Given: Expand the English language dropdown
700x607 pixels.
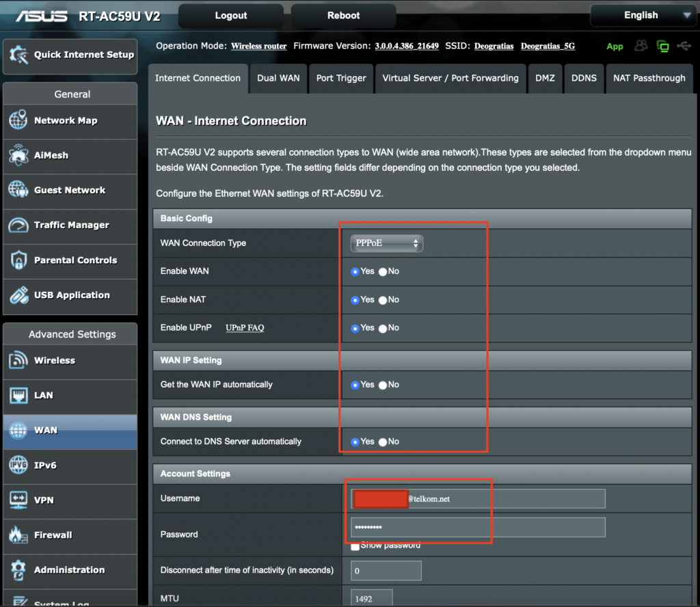Looking at the screenshot, I should (644, 16).
